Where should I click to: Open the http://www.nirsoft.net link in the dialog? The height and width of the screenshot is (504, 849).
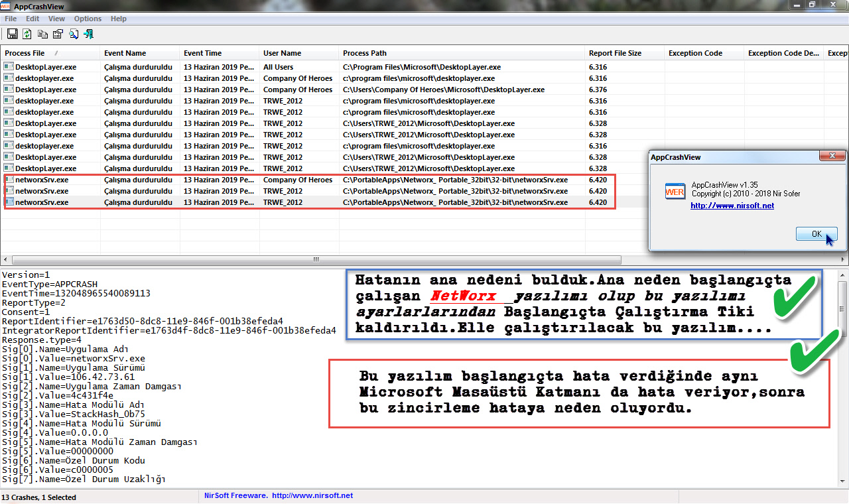click(732, 206)
